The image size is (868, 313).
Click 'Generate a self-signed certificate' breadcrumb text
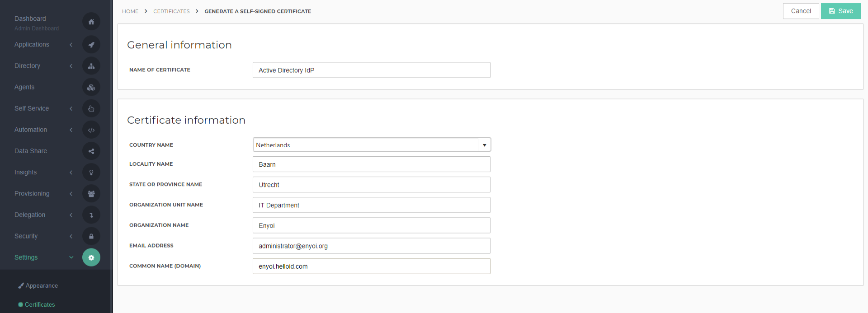click(258, 11)
